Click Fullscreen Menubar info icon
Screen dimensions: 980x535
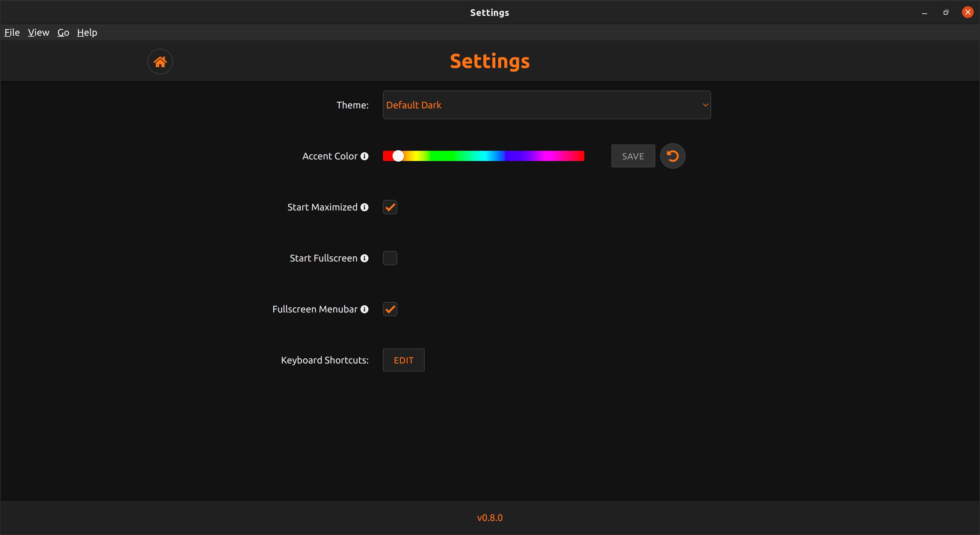click(x=364, y=309)
